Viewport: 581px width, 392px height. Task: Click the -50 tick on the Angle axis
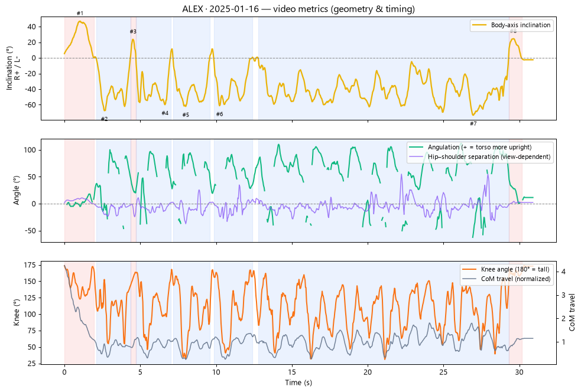tap(30, 231)
